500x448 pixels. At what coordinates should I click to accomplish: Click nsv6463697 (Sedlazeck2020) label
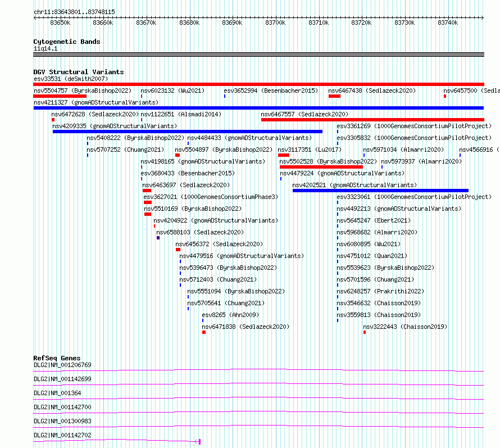click(x=186, y=185)
